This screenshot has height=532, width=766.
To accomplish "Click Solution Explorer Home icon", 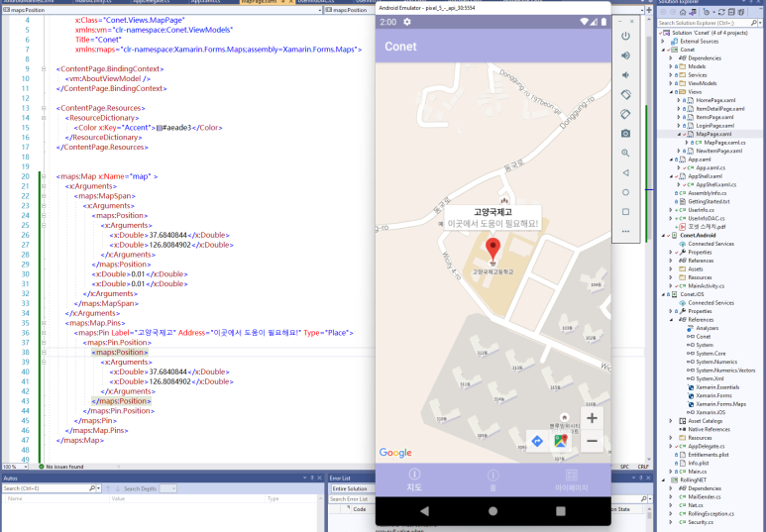I will [683, 12].
